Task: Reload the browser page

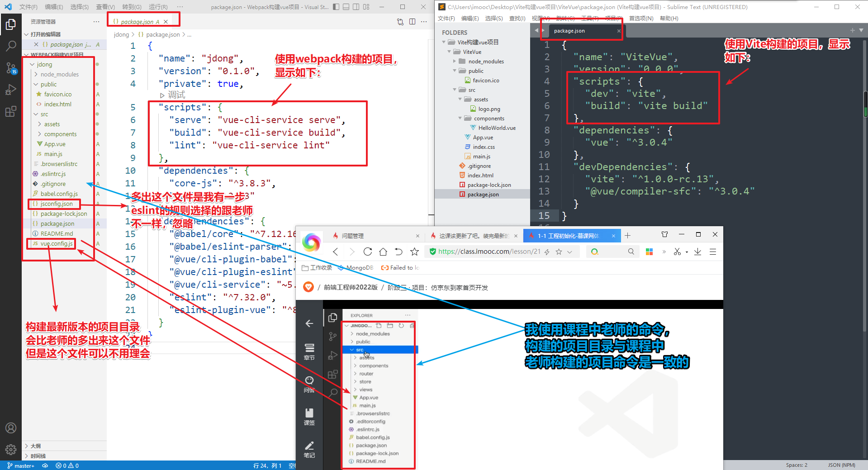Action: tap(368, 252)
